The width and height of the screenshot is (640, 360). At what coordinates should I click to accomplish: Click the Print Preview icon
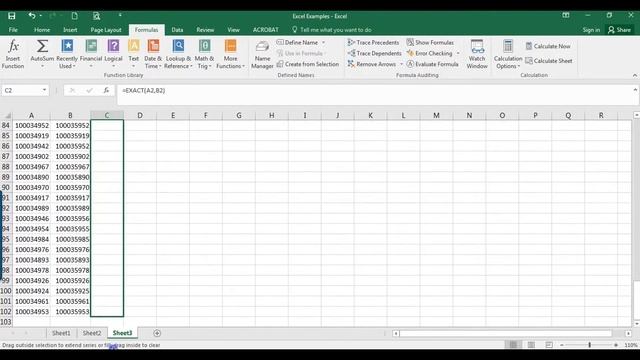96,16
